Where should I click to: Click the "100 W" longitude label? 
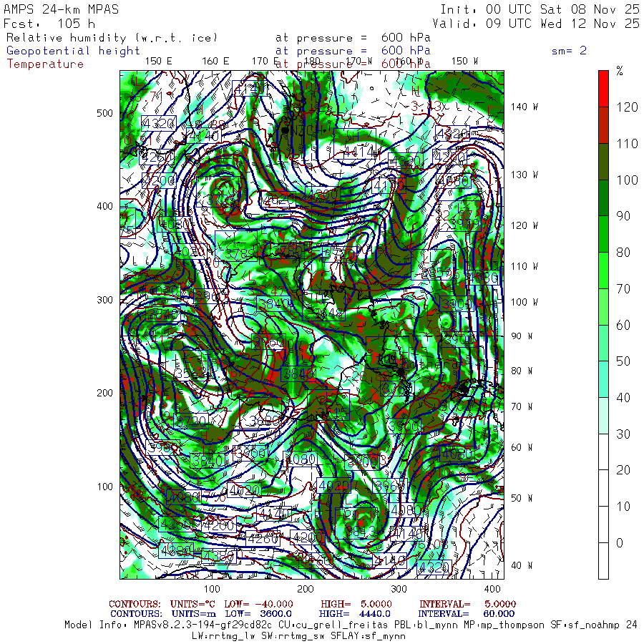coord(524,302)
